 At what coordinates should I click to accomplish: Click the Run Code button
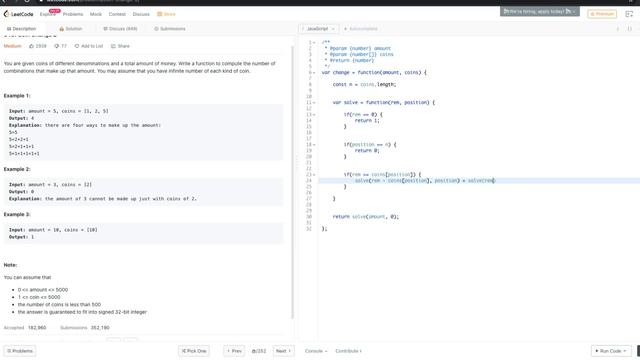pos(611,351)
